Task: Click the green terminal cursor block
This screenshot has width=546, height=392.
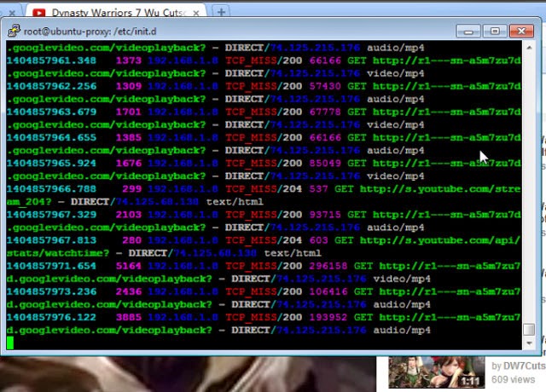Action: (10, 343)
